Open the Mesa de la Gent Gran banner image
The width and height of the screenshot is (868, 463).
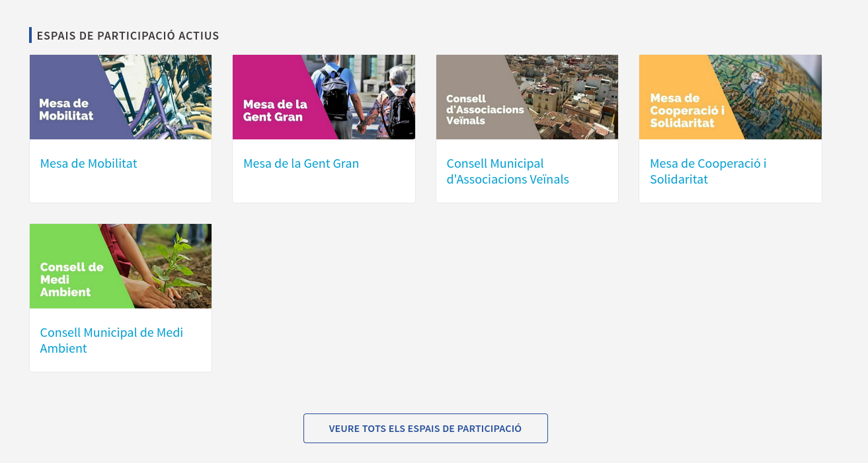(324, 97)
